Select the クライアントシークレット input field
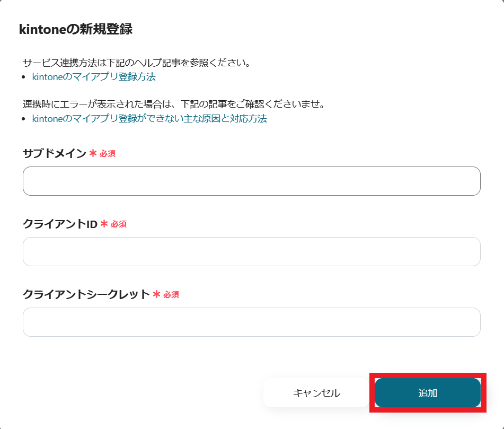The image size is (504, 429). [251, 322]
